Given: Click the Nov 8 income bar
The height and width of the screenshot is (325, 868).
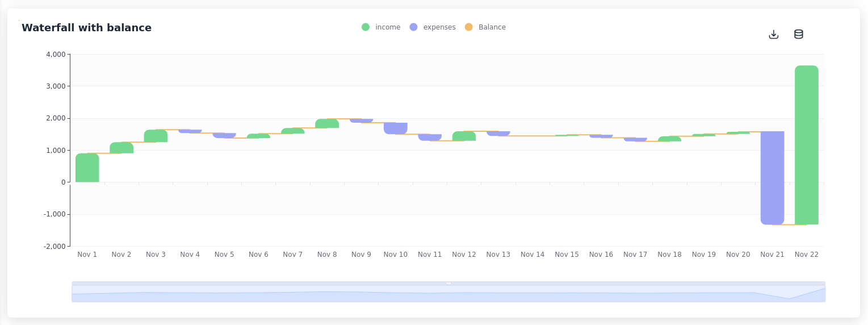Looking at the screenshot, I should pos(327,123).
